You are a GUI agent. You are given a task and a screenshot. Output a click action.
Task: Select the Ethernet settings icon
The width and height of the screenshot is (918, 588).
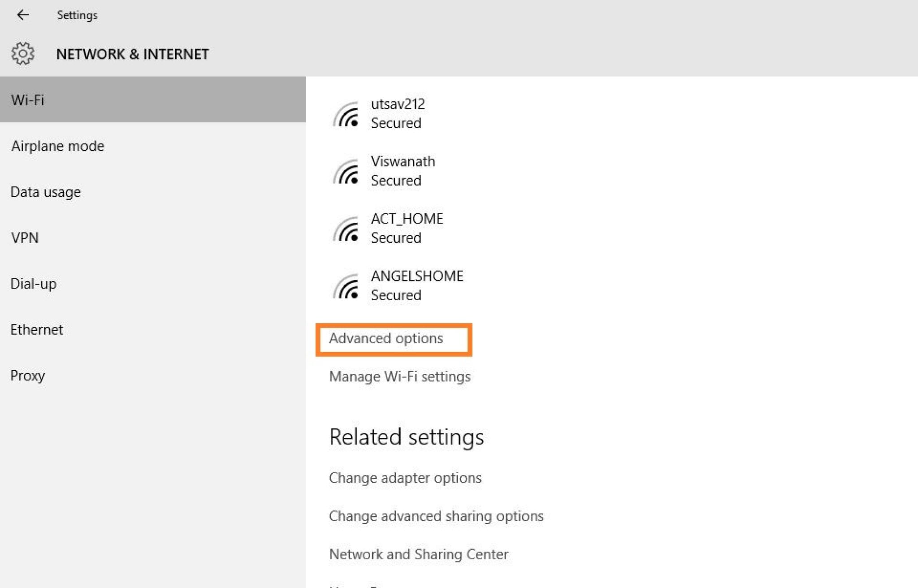click(37, 329)
